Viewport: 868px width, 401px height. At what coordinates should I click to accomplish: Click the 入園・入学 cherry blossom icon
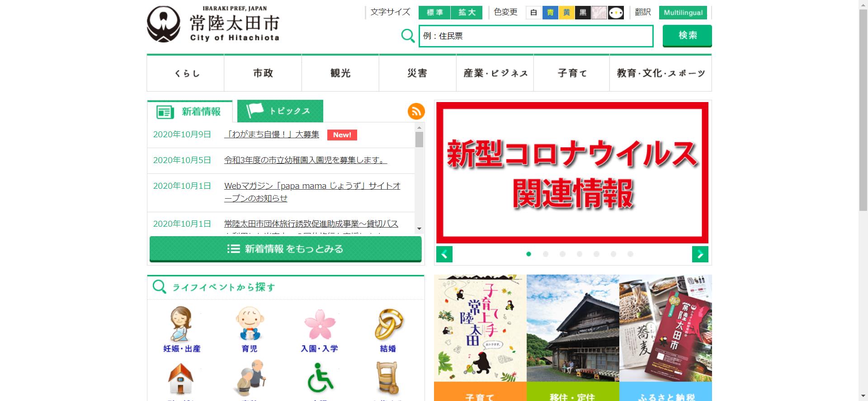click(320, 324)
